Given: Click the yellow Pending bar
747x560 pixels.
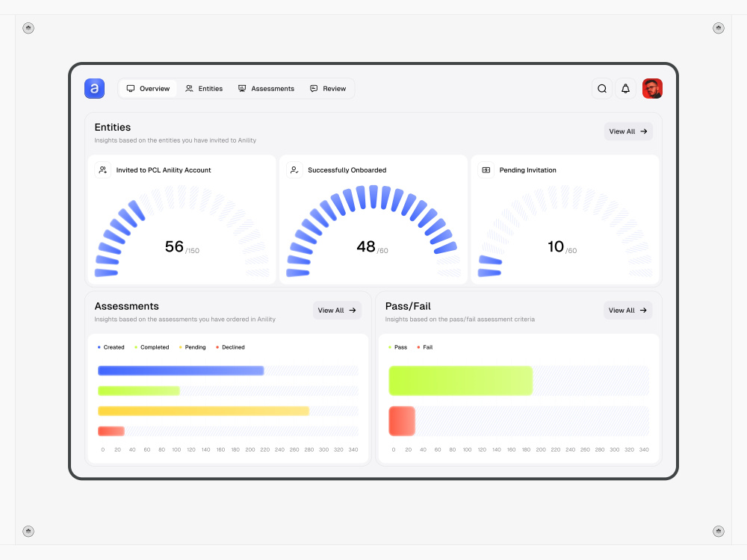Looking at the screenshot, I should (x=203, y=411).
